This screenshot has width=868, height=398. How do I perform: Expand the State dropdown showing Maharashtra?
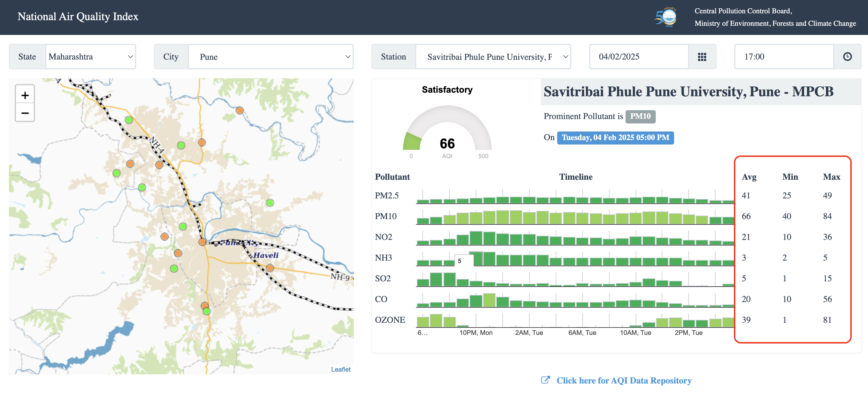[x=90, y=57]
